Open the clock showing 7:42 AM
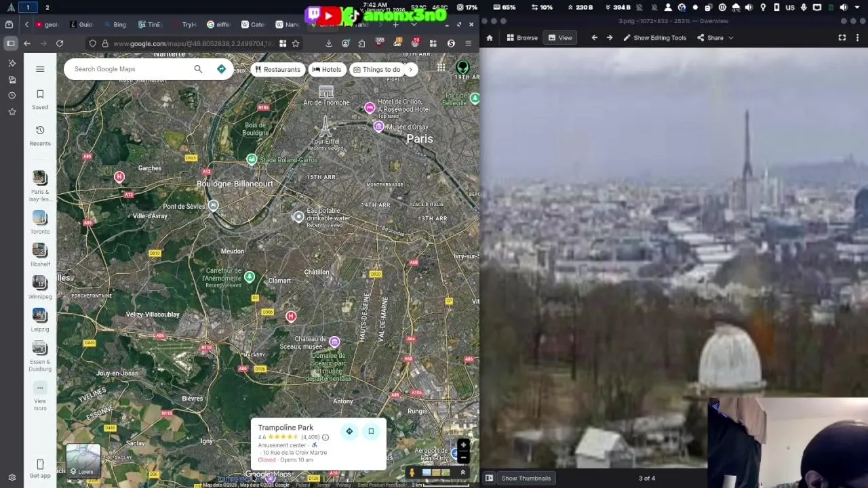This screenshot has height=488, width=868. pyautogui.click(x=375, y=4)
